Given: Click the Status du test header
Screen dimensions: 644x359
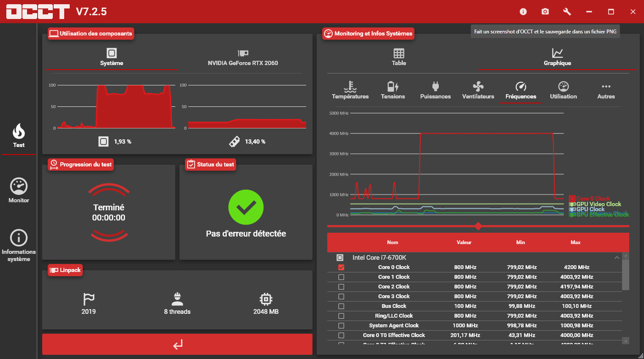Looking at the screenshot, I should pos(211,164).
